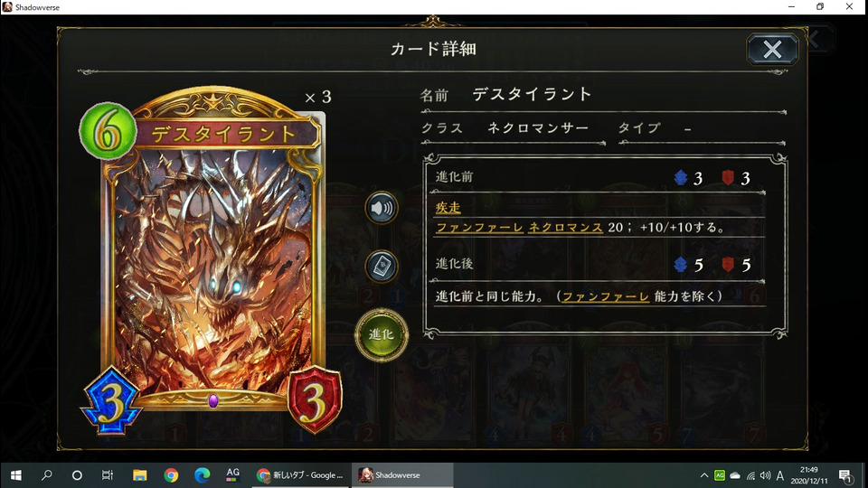
Task: Open the ネクロマンス keyword link
Action: [x=565, y=228]
